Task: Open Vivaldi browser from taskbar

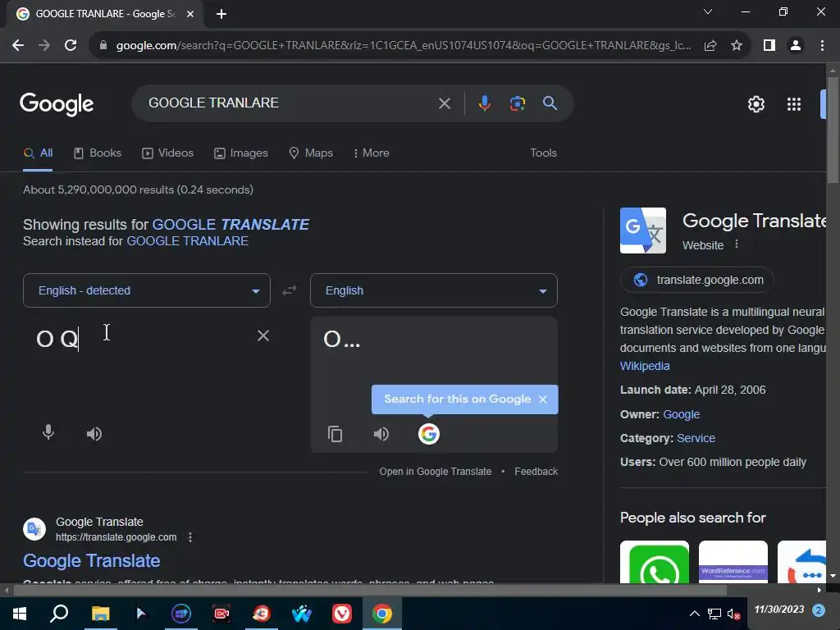Action: (x=342, y=614)
